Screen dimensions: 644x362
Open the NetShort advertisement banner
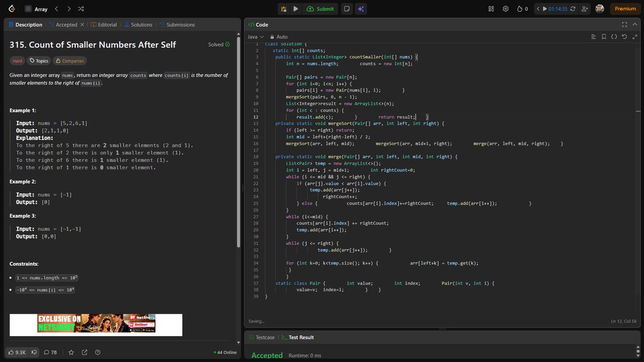tap(96, 325)
